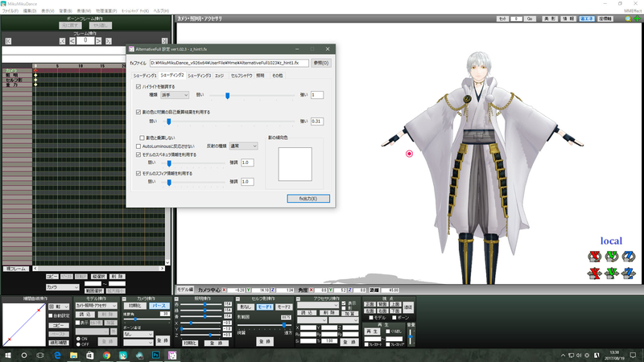Open File Explorer from taskbar
This screenshot has width=644, height=362.
pyautogui.click(x=74, y=356)
